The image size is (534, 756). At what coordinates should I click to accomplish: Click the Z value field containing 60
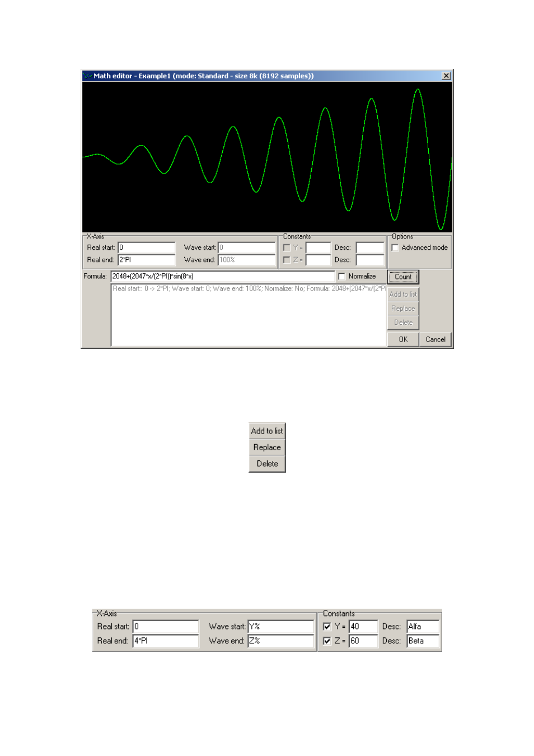tap(364, 641)
